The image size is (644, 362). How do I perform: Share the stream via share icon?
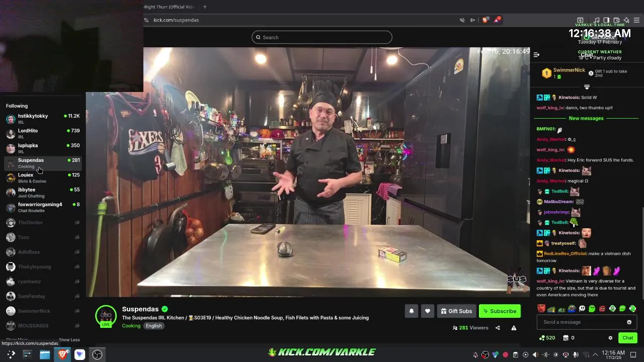pos(498,328)
